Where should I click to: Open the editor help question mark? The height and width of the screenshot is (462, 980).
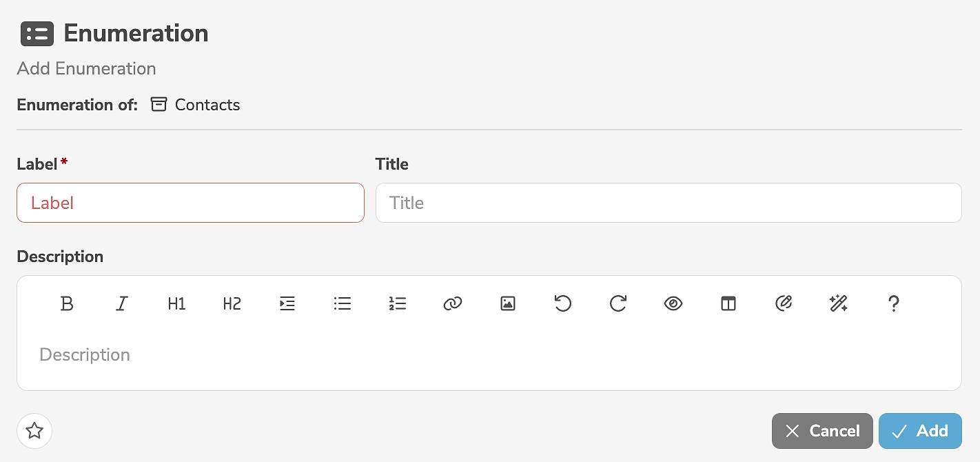point(894,303)
